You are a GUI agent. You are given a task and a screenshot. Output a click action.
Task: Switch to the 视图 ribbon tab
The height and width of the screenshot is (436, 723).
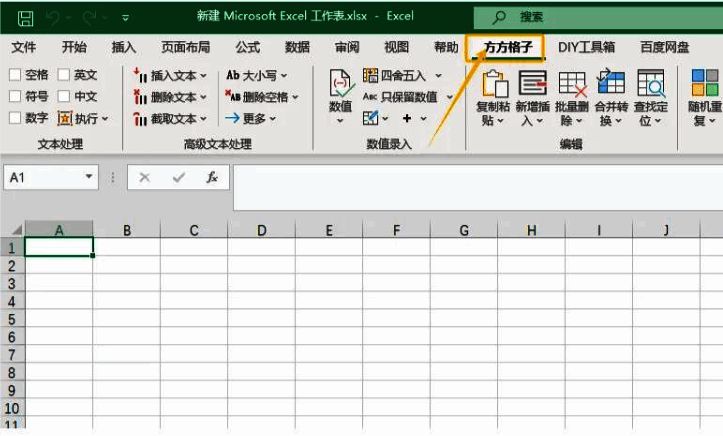click(397, 47)
